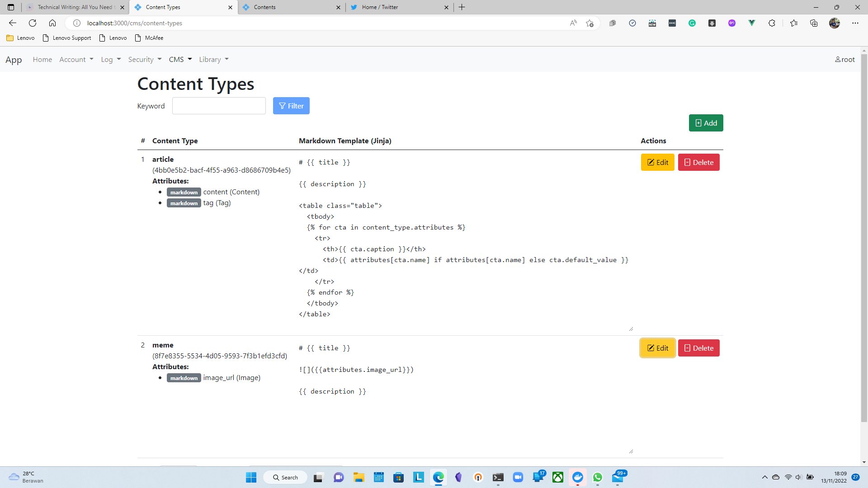Image resolution: width=868 pixels, height=488 pixels.
Task: Click the Read Aloud icon in address bar
Action: [x=573, y=23]
